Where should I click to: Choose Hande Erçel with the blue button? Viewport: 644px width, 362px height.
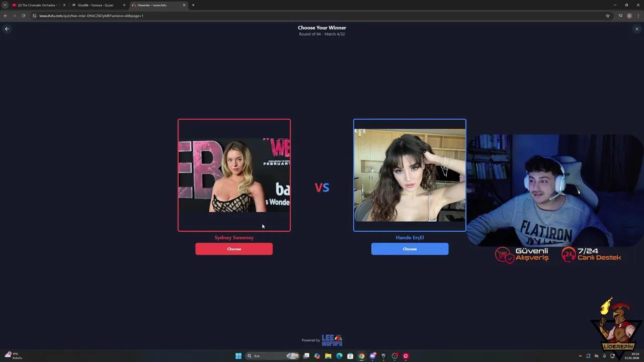click(x=410, y=249)
